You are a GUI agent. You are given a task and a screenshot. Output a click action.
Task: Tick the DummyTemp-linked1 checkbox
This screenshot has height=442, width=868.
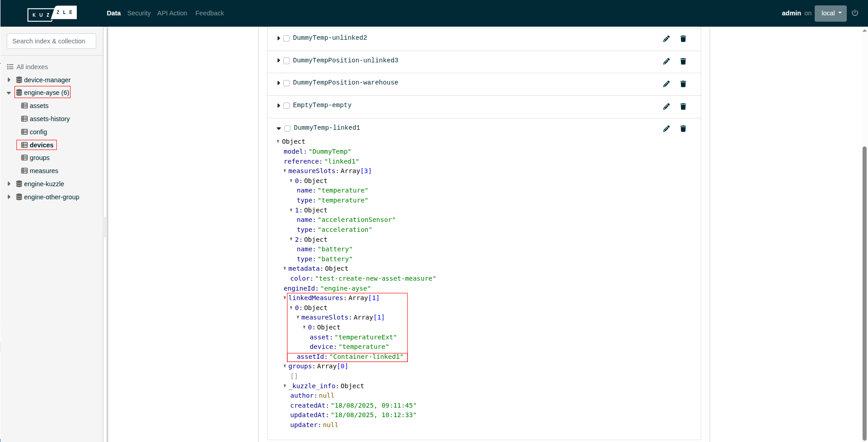(287, 128)
